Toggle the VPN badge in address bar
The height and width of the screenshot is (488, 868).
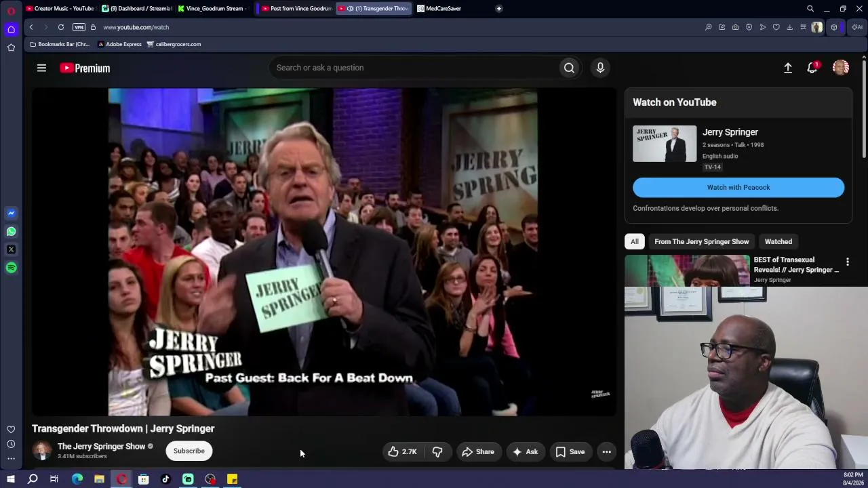[x=79, y=27]
